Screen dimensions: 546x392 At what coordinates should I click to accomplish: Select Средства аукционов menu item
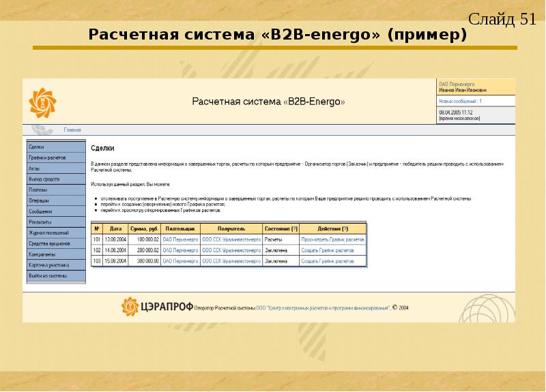(x=56, y=243)
